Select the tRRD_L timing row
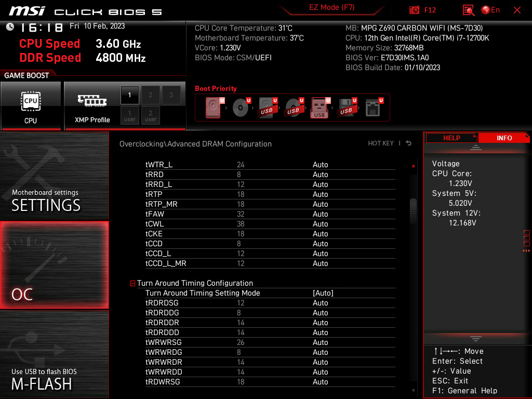This screenshot has width=532, height=399. coord(270,184)
